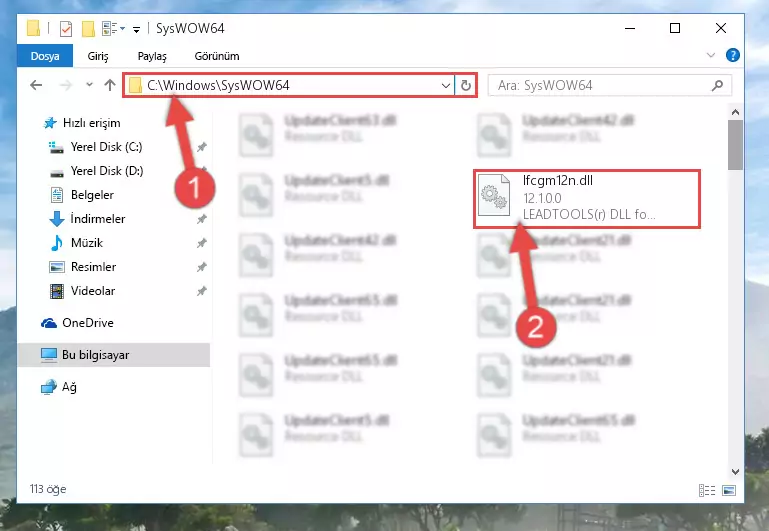Screen dimensions: 769x531
Task: Minimize the SysWOW64 window
Action: tap(630, 28)
